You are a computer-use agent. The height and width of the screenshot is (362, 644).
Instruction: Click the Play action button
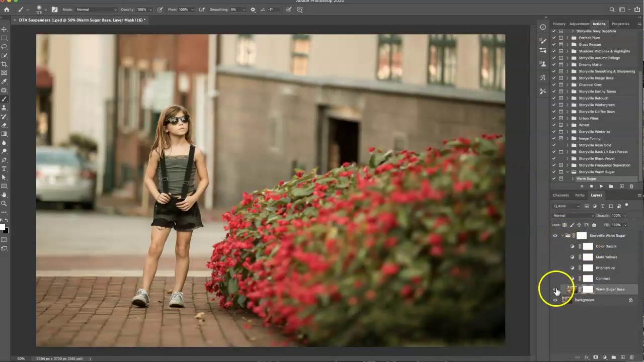click(x=601, y=187)
